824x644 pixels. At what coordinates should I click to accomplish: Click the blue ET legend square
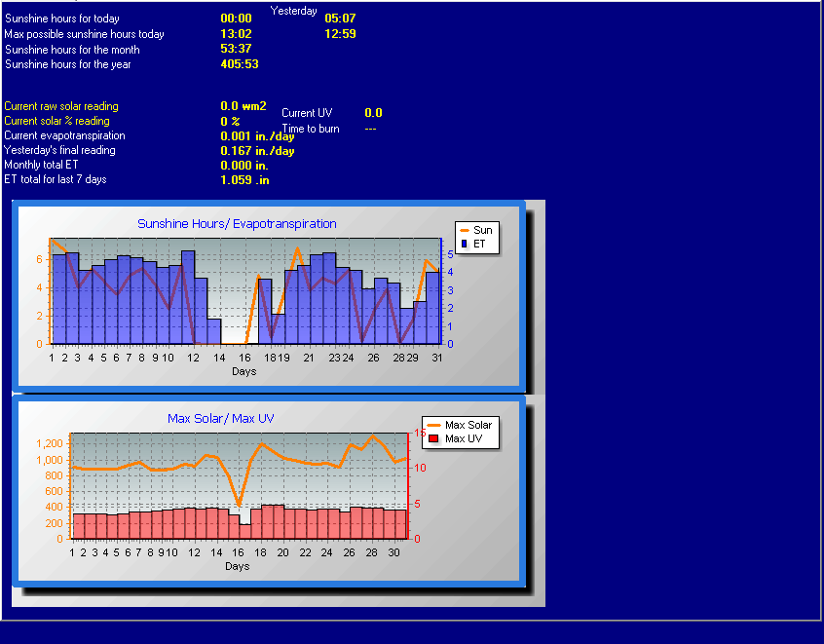click(x=464, y=244)
